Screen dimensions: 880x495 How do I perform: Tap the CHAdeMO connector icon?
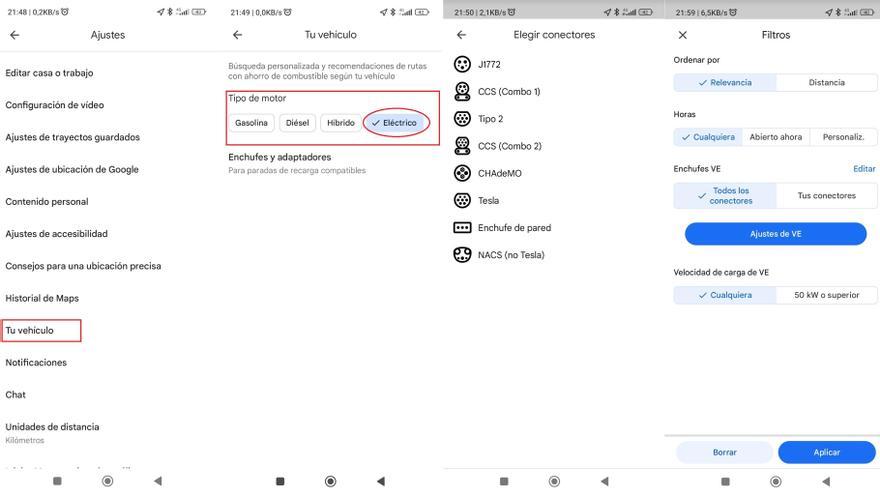462,173
